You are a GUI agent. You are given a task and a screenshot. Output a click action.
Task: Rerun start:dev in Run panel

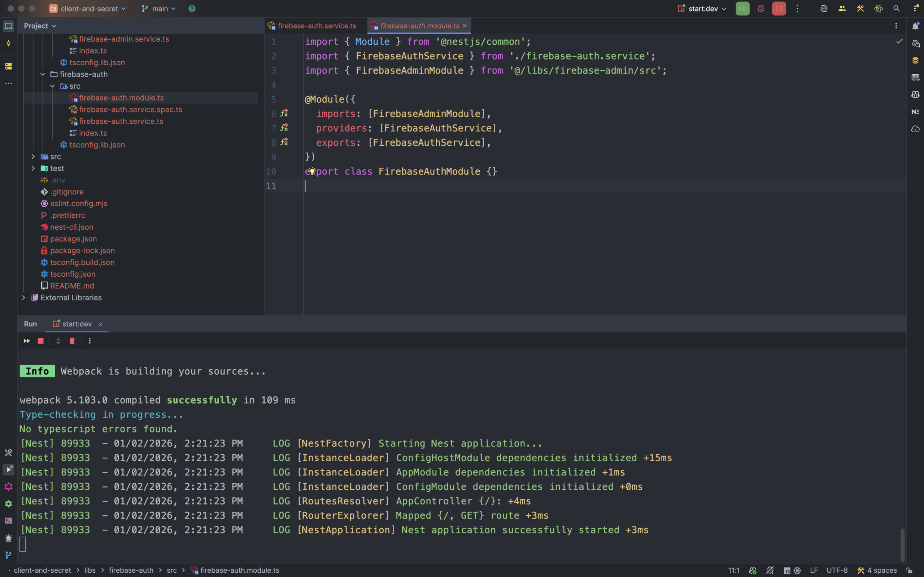[x=27, y=341]
